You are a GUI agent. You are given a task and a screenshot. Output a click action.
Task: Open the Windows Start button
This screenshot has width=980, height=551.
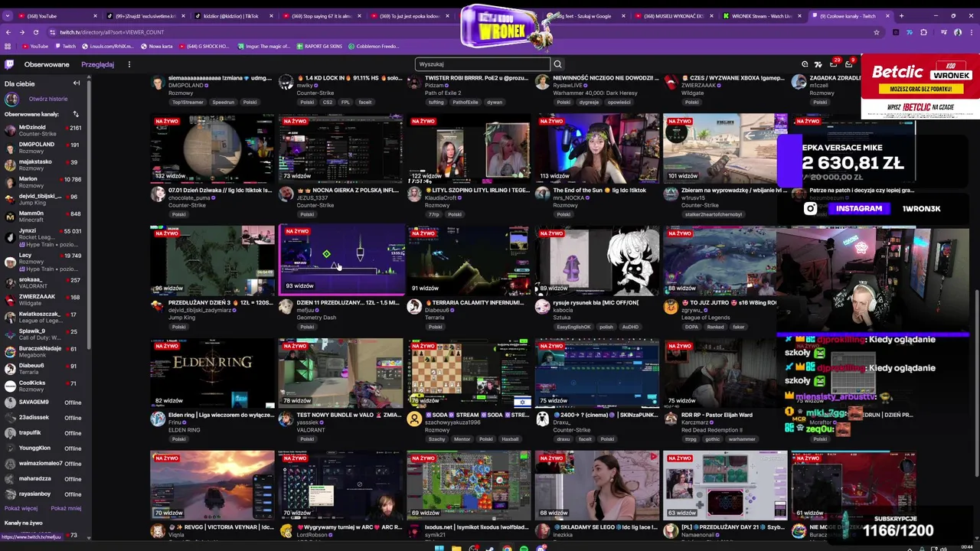tap(439, 548)
